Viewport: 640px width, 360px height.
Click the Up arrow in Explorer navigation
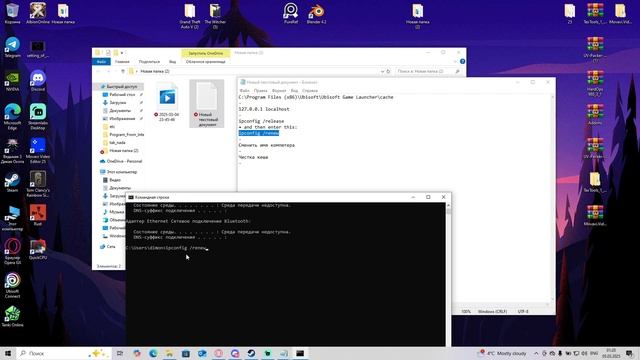(123, 71)
